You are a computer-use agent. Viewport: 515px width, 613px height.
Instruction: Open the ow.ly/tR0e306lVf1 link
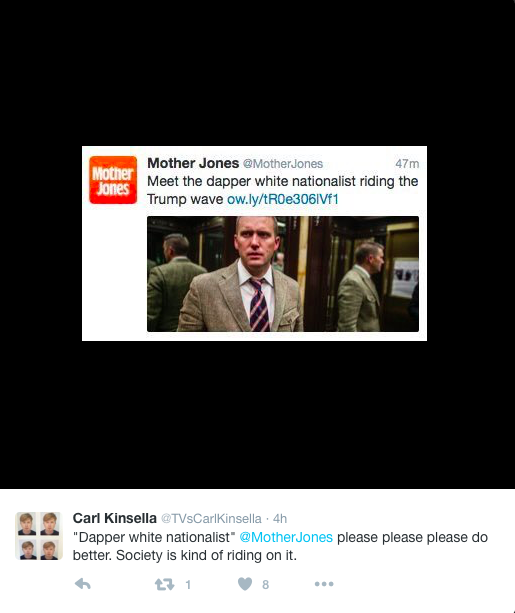[282, 199]
